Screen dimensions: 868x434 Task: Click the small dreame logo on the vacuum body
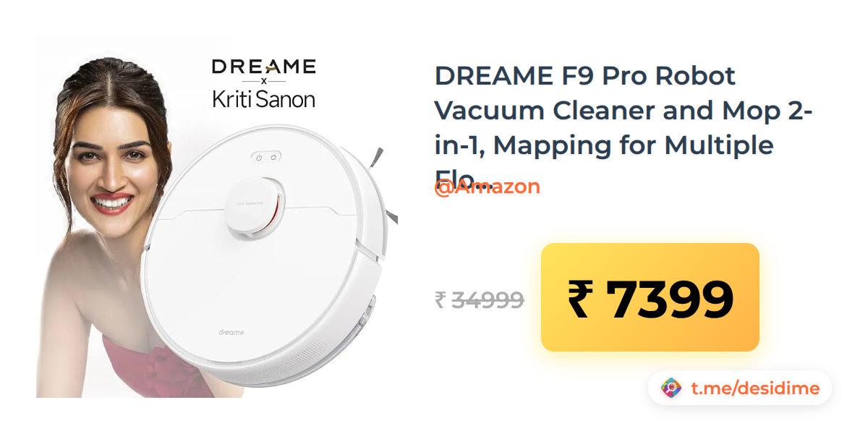pyautogui.click(x=231, y=332)
